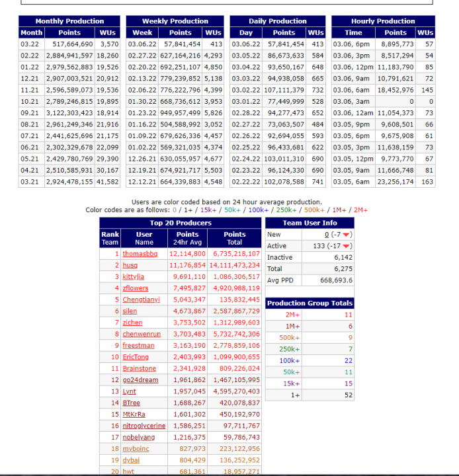Open user thomasbbg profile link
This screenshot has height=476, width=459.
point(140,254)
